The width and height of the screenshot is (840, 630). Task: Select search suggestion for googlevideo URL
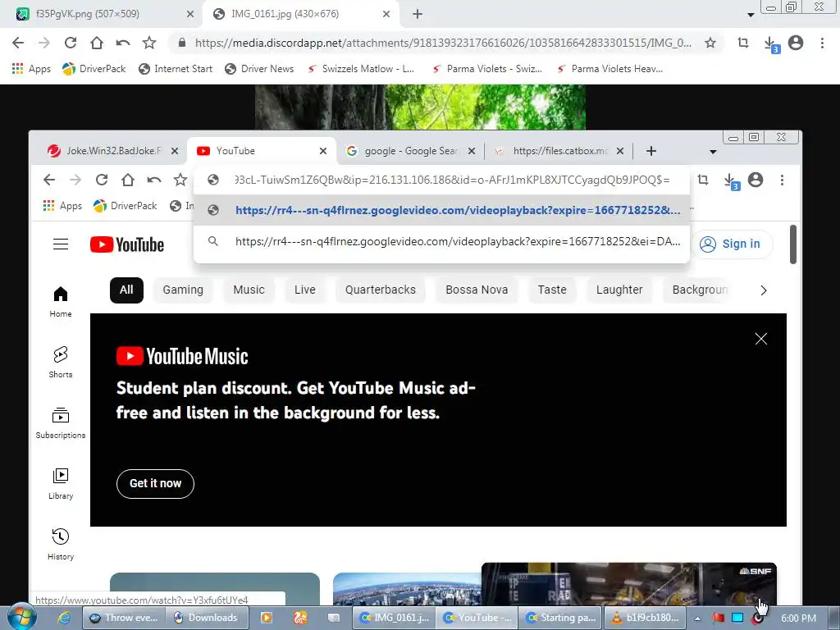point(441,241)
